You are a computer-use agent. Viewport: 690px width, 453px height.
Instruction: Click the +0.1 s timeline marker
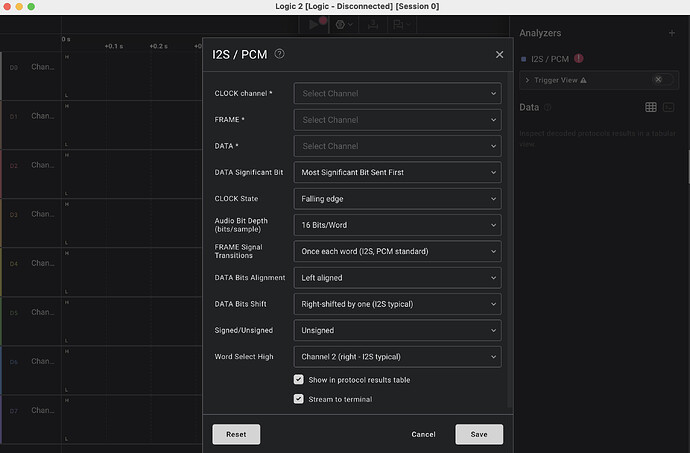[x=114, y=46]
